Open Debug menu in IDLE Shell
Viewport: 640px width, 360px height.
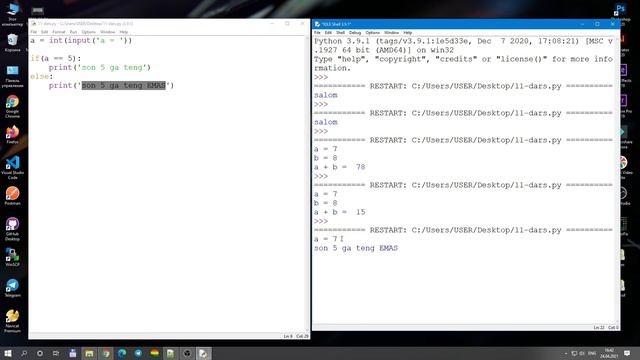[x=355, y=33]
